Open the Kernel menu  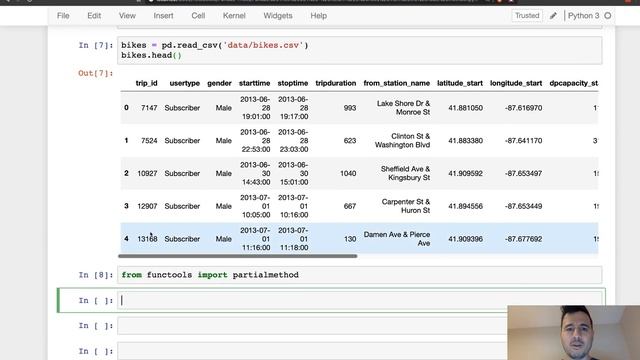coord(234,16)
